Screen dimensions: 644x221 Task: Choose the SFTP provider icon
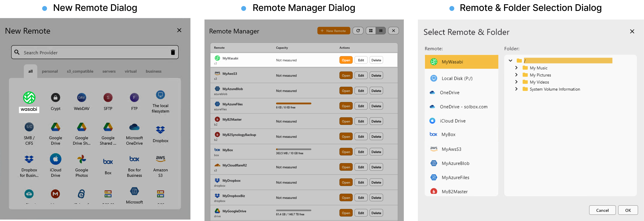pos(108,98)
